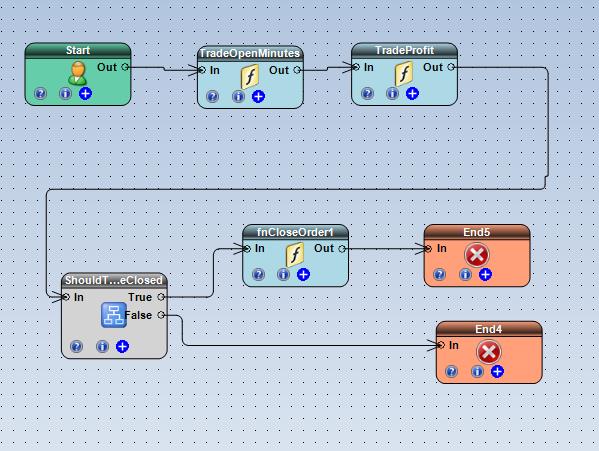Click the In port of TradeProfit

pos(356,67)
